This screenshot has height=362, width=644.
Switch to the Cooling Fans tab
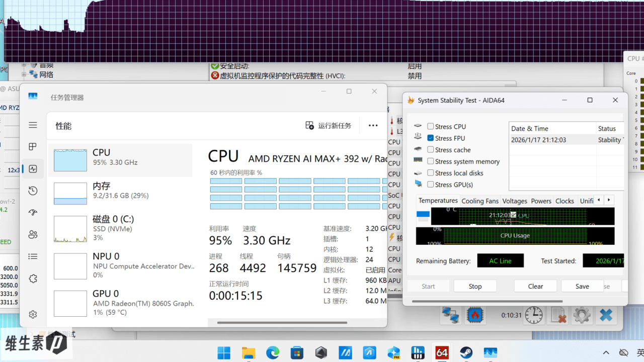pyautogui.click(x=480, y=201)
